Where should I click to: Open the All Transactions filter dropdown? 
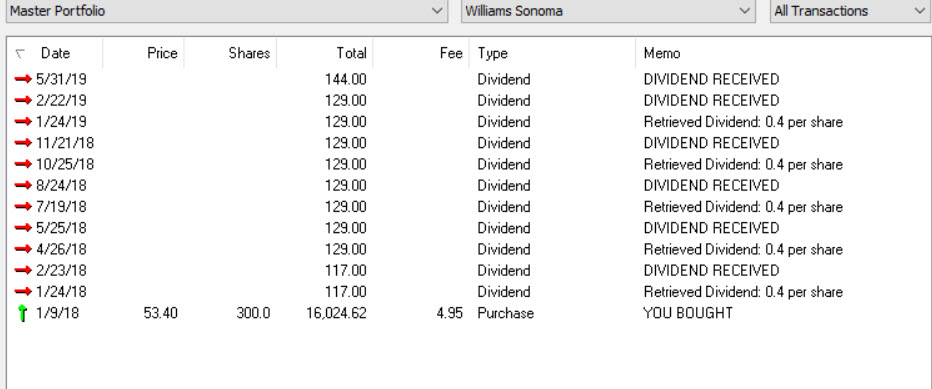point(849,11)
